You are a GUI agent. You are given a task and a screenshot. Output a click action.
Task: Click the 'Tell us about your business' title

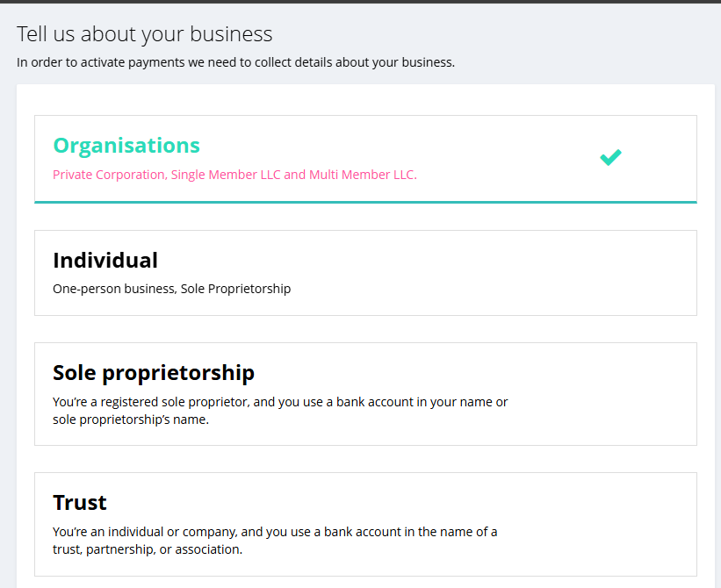coord(145,34)
